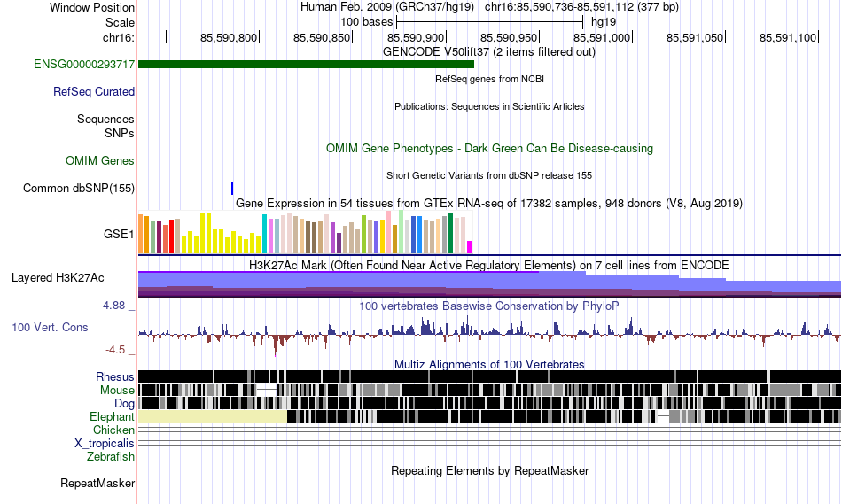Click Publications: Sequences in Scientific Articles title
842x504 pixels.
pos(489,106)
